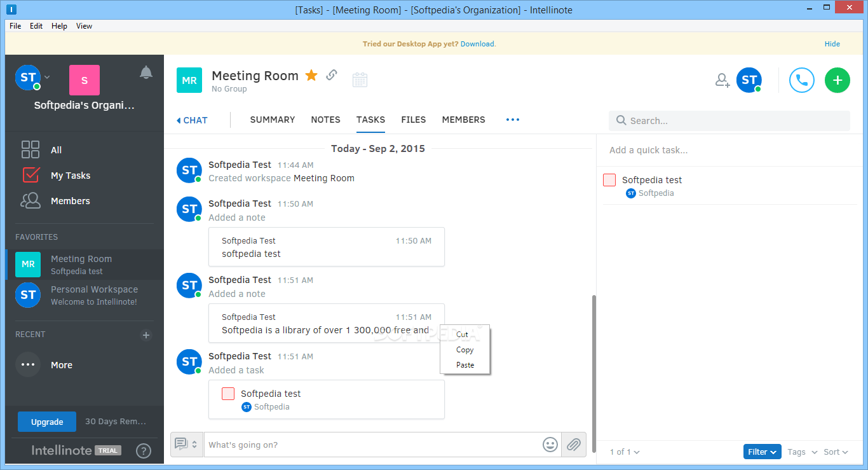This screenshot has width=868, height=470.
Task: Choose Paste from context menu
Action: [465, 365]
